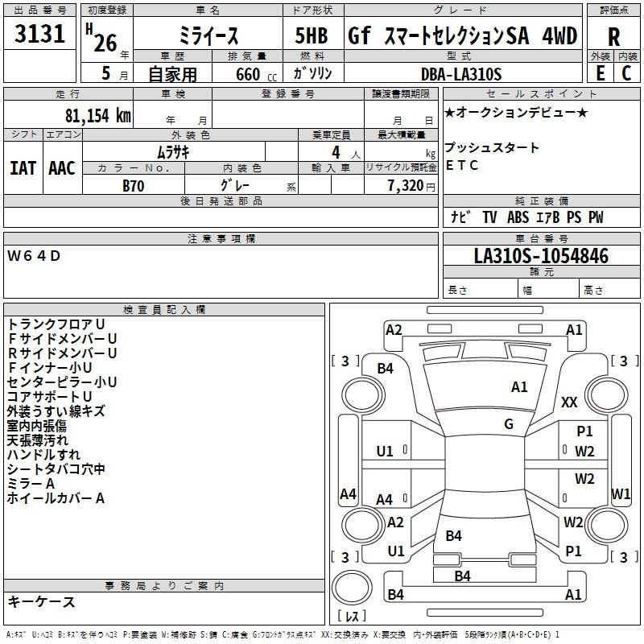This screenshot has width=644, height=644.
Task: Click the 純正装備 header
Action: point(541,200)
